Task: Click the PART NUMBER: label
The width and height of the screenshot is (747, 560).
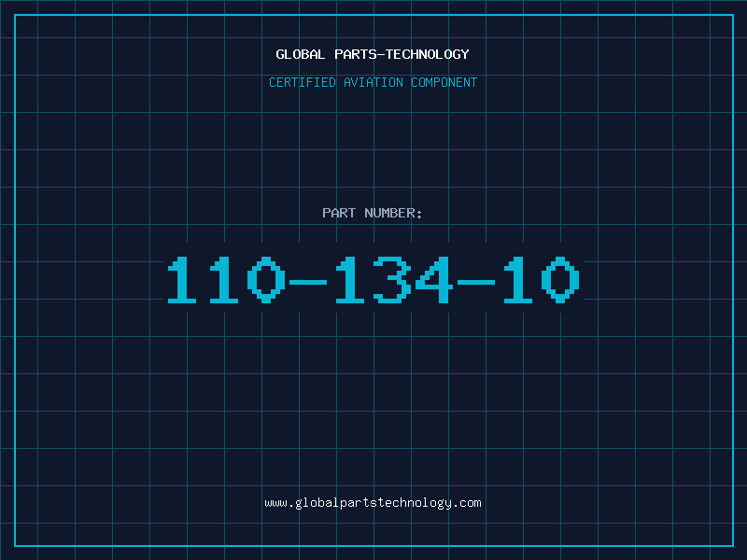Action: [373, 213]
